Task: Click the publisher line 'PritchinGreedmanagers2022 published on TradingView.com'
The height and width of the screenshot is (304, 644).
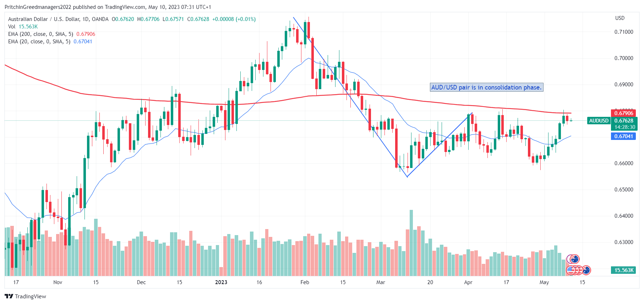Action: pos(75,7)
